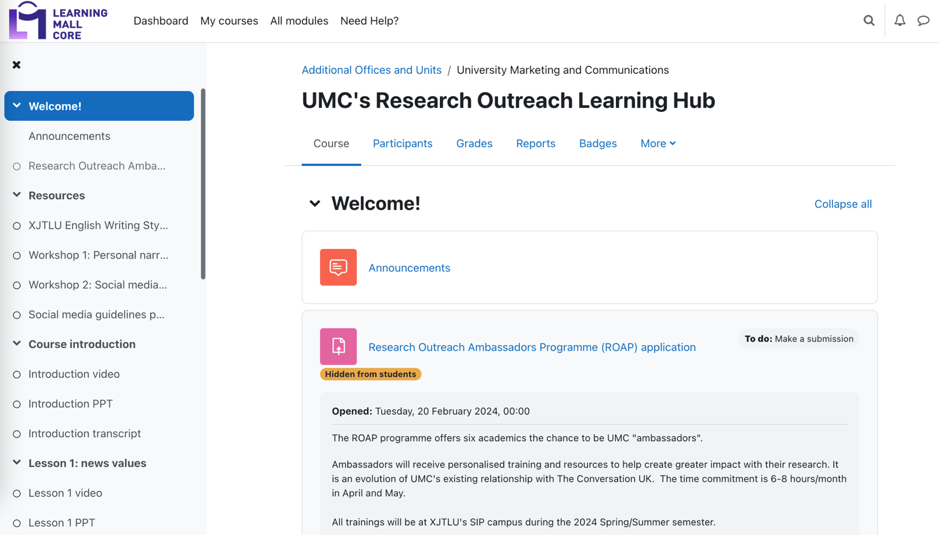Image resolution: width=939 pixels, height=535 pixels.
Task: Switch to the Participants tab
Action: pos(402,143)
